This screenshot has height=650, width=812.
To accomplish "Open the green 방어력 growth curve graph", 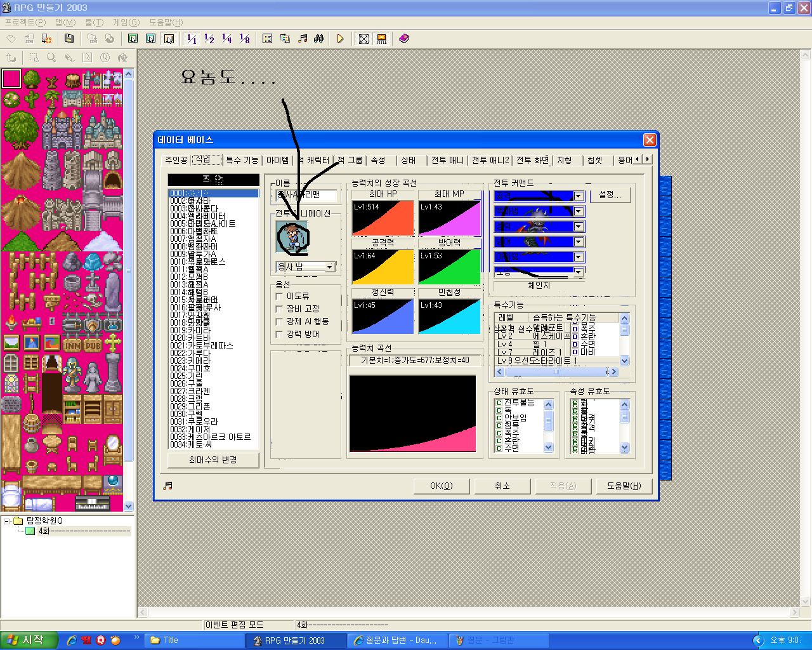I will (x=450, y=267).
